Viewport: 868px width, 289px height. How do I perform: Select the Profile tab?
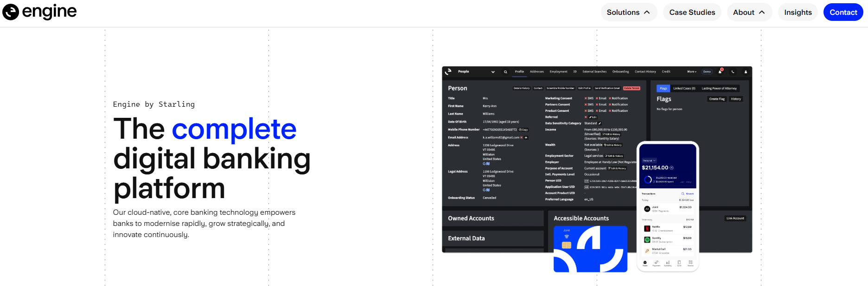519,71
